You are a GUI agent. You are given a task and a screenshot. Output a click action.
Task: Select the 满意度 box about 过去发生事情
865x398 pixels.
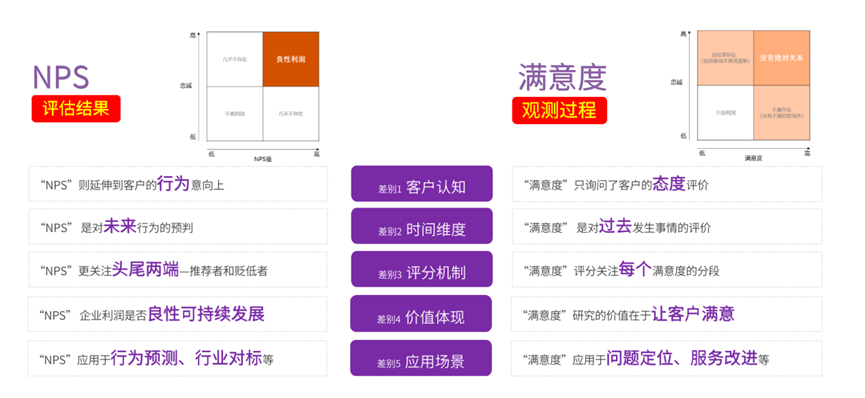coord(667,226)
